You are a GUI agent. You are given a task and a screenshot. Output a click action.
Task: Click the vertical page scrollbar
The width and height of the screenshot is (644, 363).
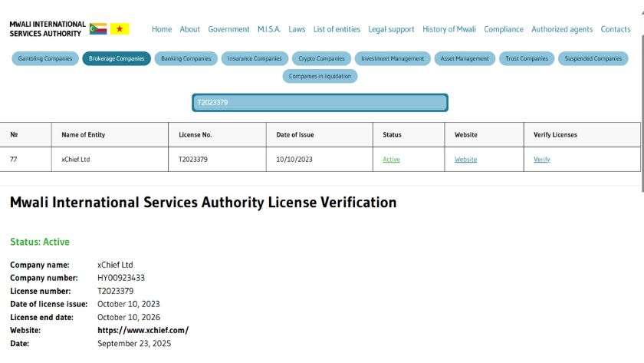pos(641,92)
